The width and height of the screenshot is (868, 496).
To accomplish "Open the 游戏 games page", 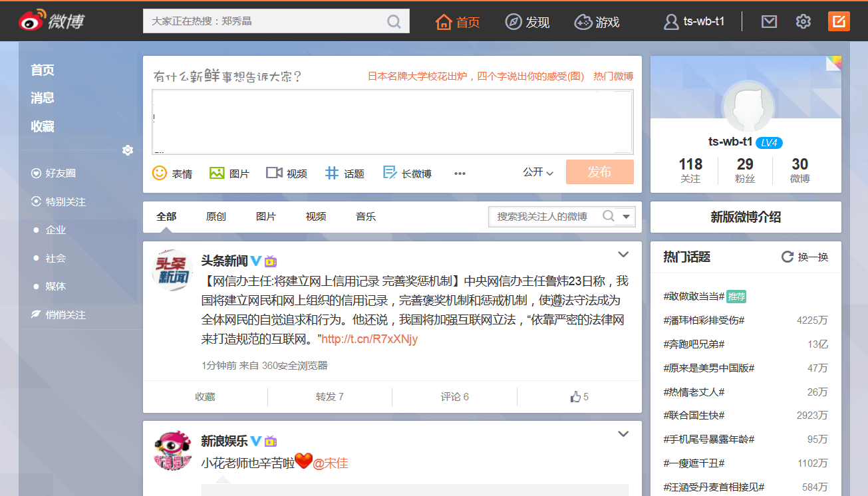I will pos(597,22).
